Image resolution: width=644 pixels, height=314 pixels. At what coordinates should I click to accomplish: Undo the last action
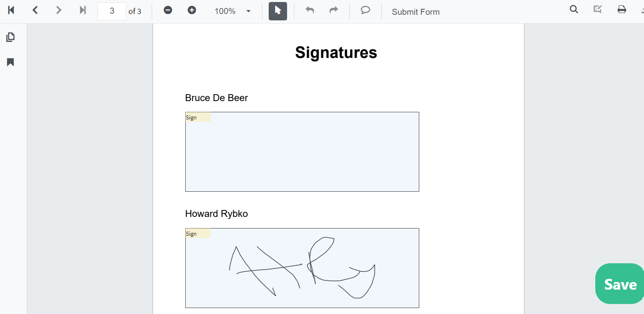pos(310,10)
